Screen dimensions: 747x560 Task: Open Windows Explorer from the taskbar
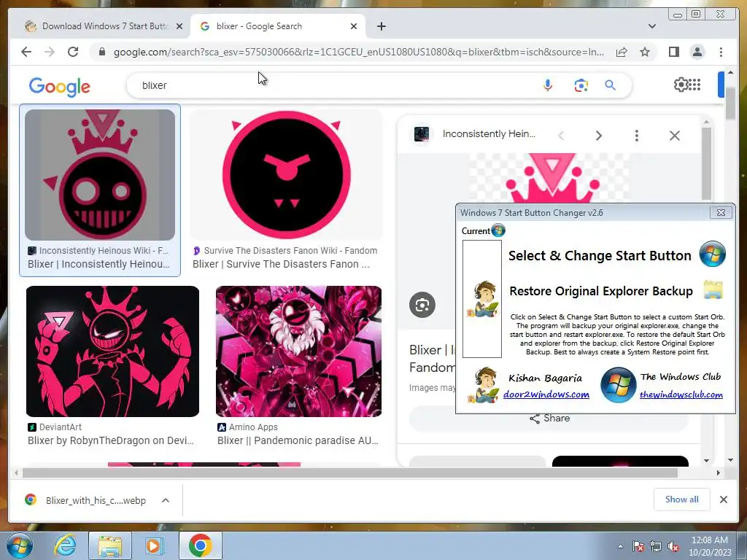point(110,545)
